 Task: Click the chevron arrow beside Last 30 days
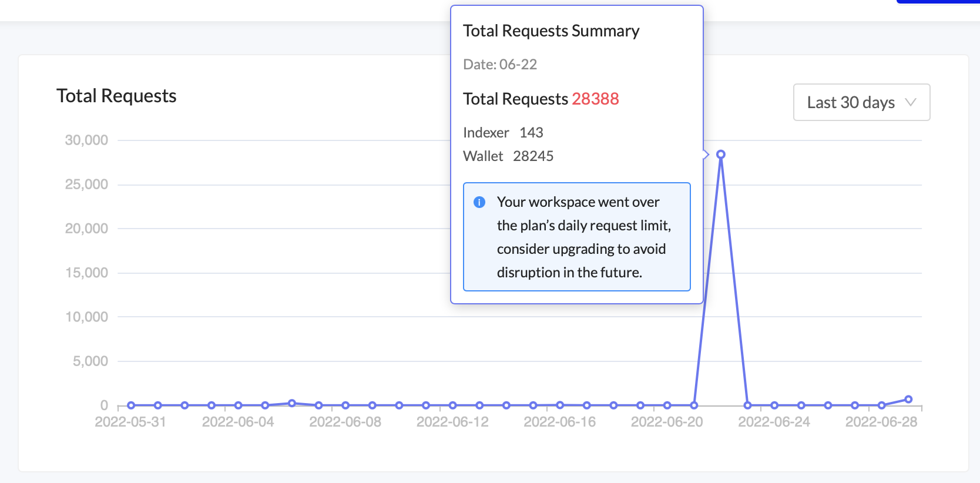pyautogui.click(x=911, y=102)
